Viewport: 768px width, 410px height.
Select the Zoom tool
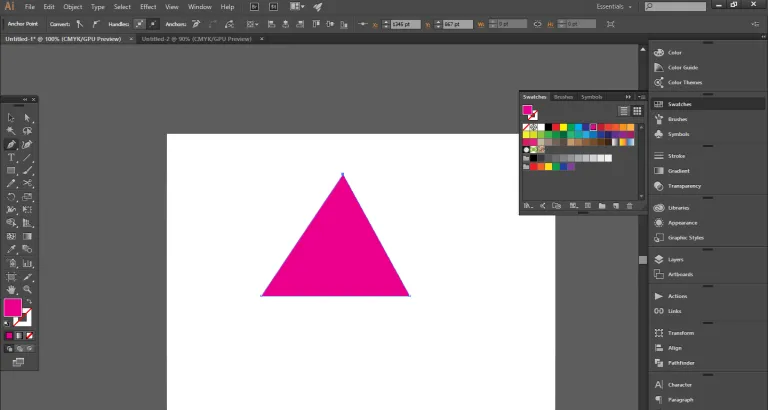tap(27, 290)
